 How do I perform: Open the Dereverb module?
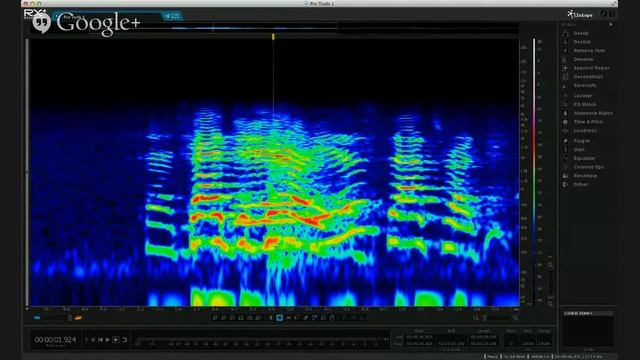tap(584, 85)
